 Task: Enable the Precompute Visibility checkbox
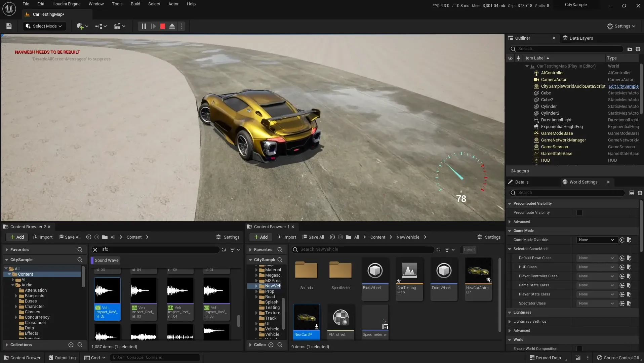click(x=579, y=213)
